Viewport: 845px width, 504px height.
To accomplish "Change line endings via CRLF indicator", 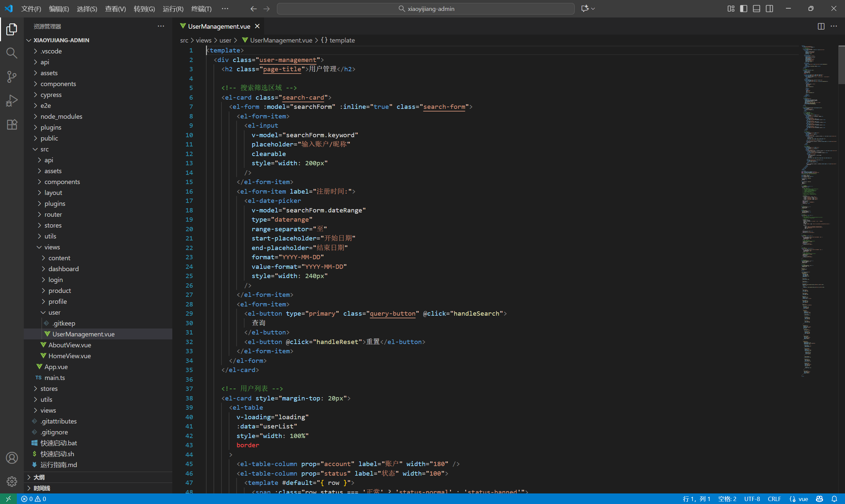I will pyautogui.click(x=774, y=499).
